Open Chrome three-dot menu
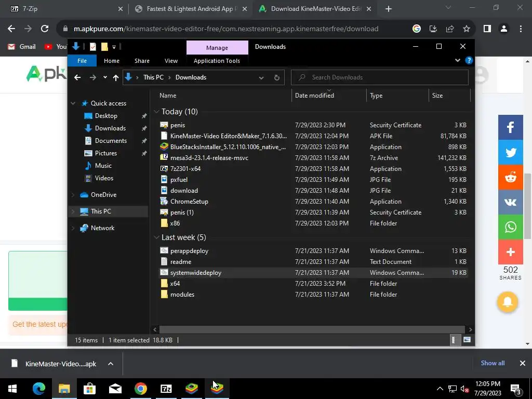Image resolution: width=532 pixels, height=399 pixels. [521, 29]
